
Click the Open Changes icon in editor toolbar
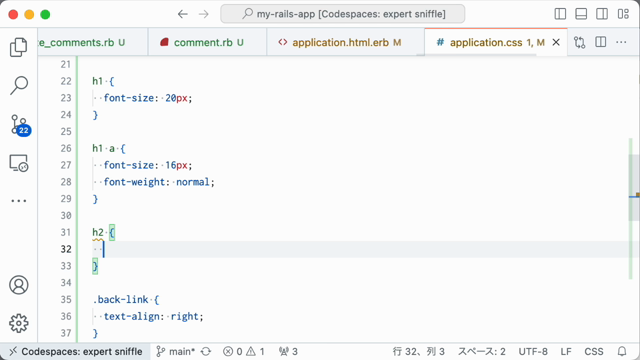pyautogui.click(x=580, y=42)
